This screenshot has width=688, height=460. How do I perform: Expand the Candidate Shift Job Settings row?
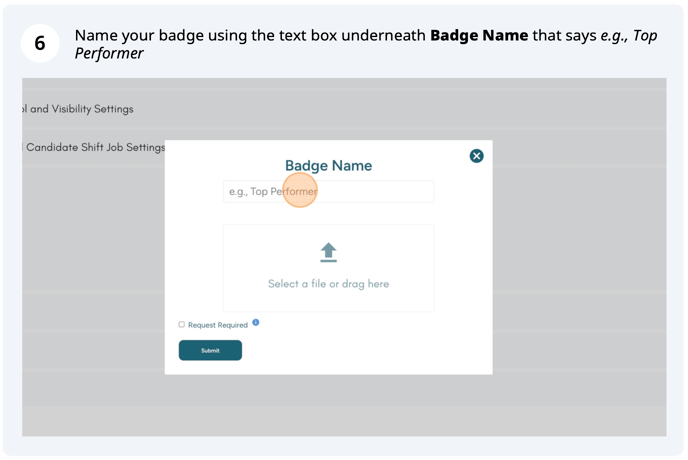pyautogui.click(x=95, y=147)
